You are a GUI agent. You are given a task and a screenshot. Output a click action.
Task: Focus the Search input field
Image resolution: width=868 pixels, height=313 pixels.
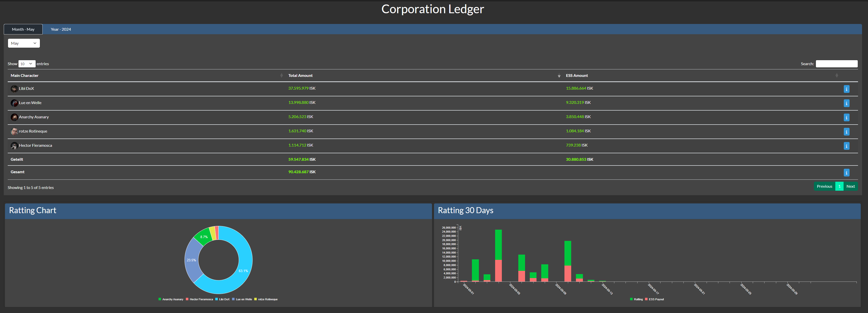[x=836, y=64]
